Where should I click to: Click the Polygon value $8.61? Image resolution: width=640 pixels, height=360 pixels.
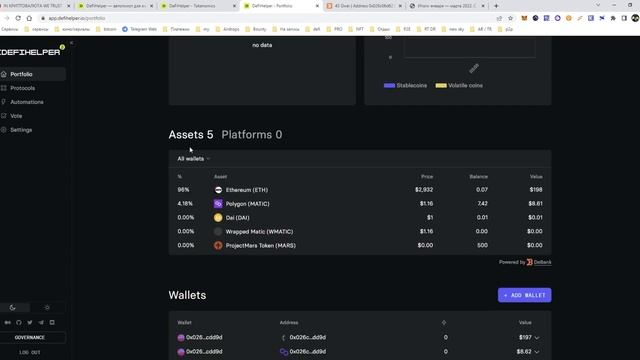point(535,204)
